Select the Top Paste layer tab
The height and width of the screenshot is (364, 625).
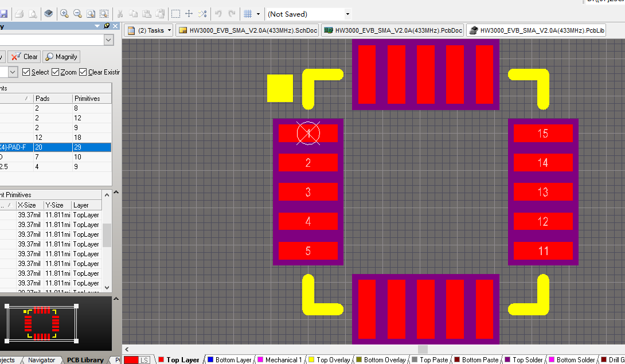(x=429, y=359)
